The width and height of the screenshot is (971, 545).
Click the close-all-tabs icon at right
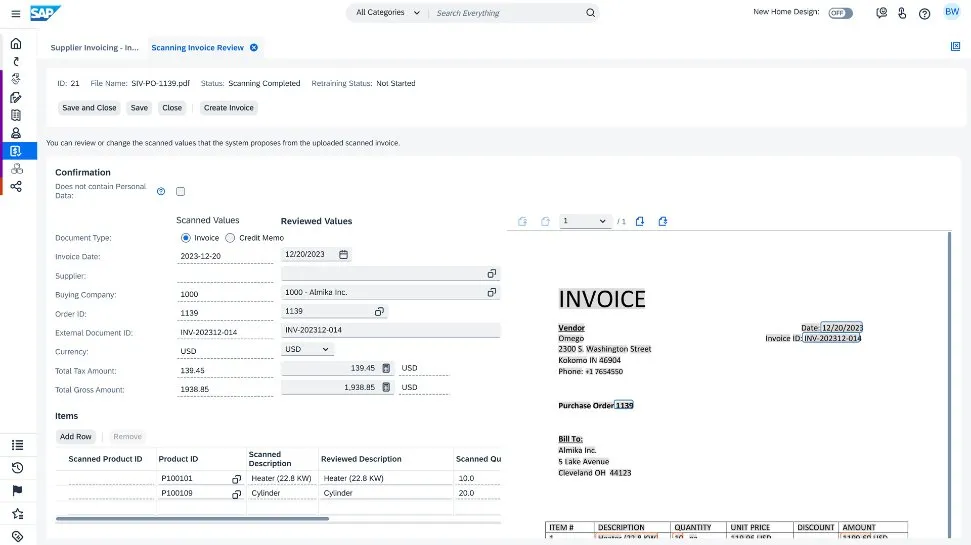pyautogui.click(x=955, y=46)
